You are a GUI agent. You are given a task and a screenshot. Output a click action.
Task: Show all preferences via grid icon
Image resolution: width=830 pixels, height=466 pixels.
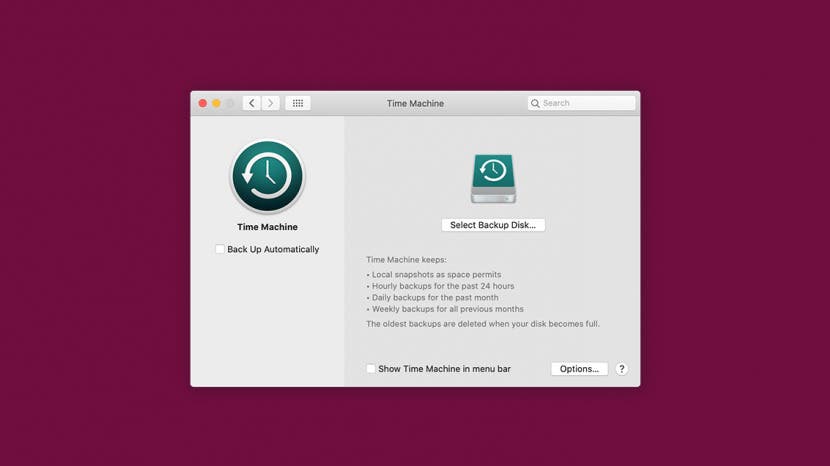[298, 103]
